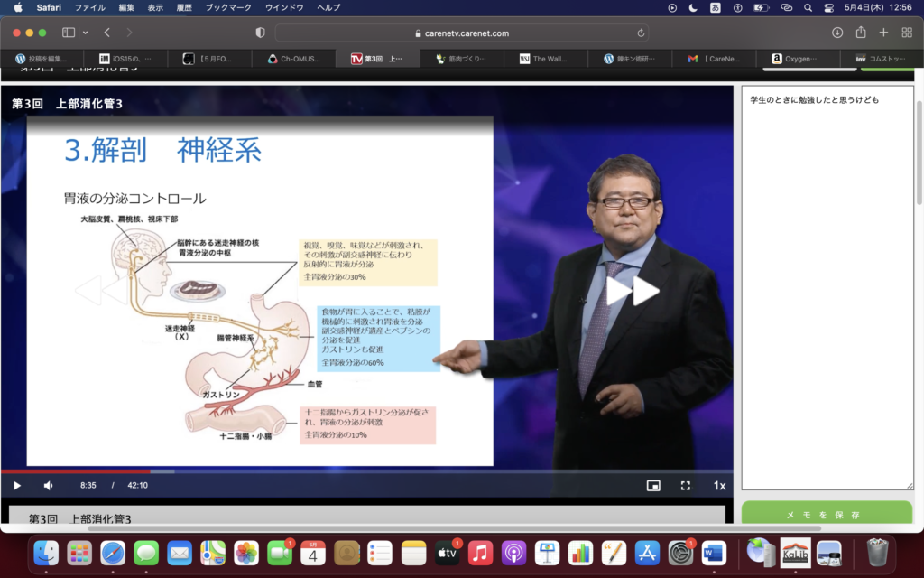Enter fullscreen video mode

[x=686, y=486]
